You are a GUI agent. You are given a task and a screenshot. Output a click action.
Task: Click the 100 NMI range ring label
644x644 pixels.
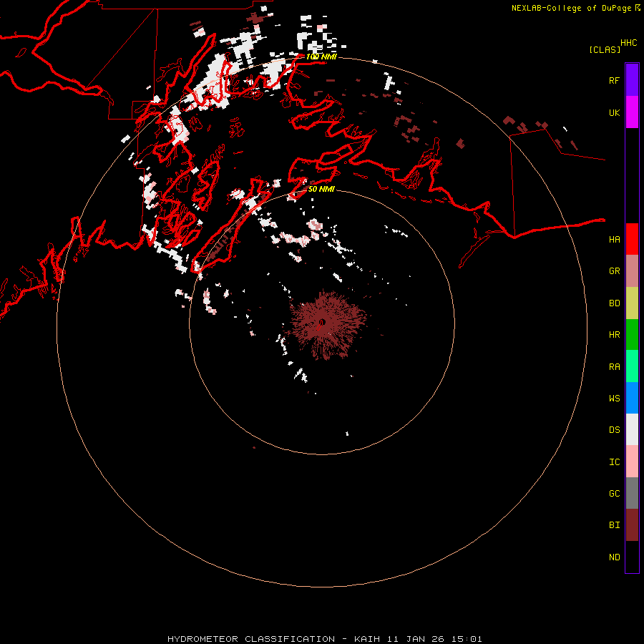(x=321, y=57)
